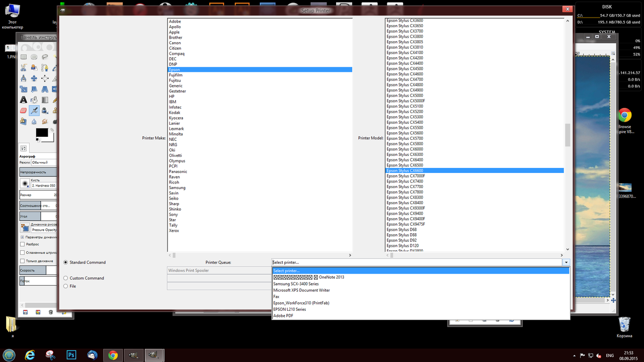This screenshot has width=644, height=362.
Task: Enable the Только движение checkbox
Action: tap(22, 261)
